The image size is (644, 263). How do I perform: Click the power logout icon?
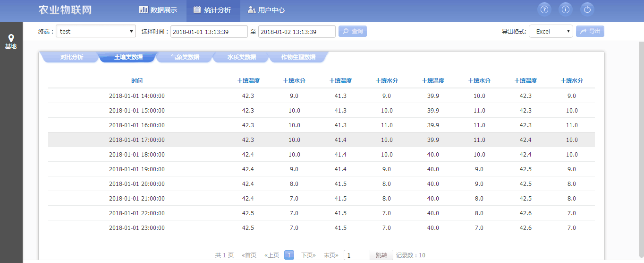coord(587,9)
